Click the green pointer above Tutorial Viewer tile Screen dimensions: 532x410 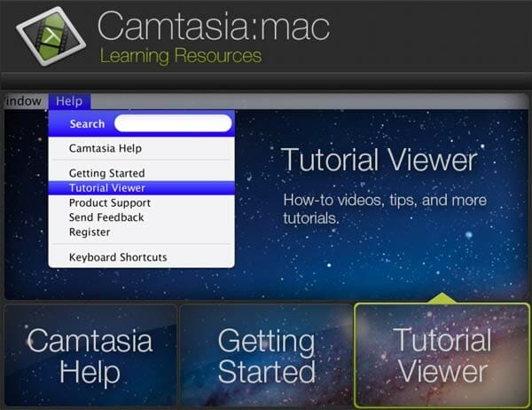click(442, 299)
